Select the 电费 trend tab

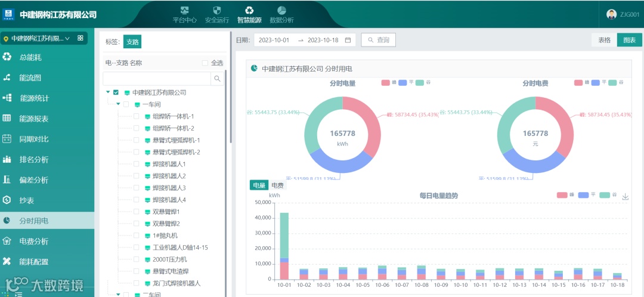pos(277,185)
